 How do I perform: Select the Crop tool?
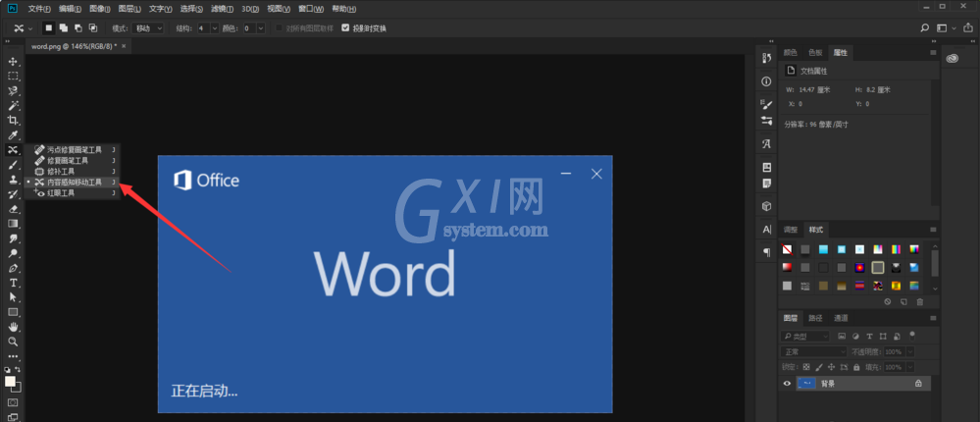click(13, 120)
